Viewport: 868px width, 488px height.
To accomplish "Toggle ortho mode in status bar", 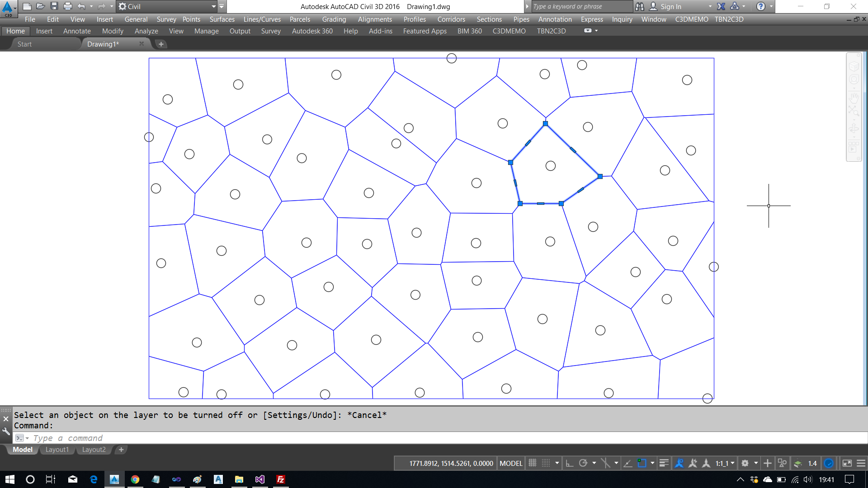I will pyautogui.click(x=570, y=463).
